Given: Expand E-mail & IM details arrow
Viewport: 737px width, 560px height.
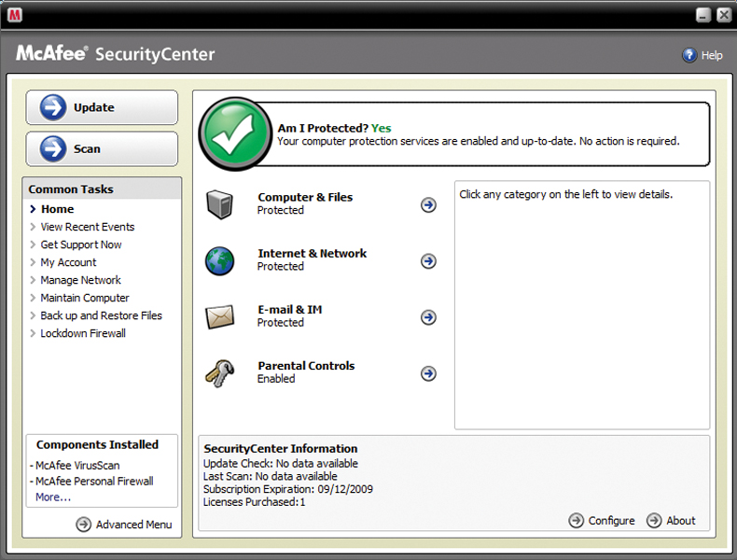Looking at the screenshot, I should point(428,317).
